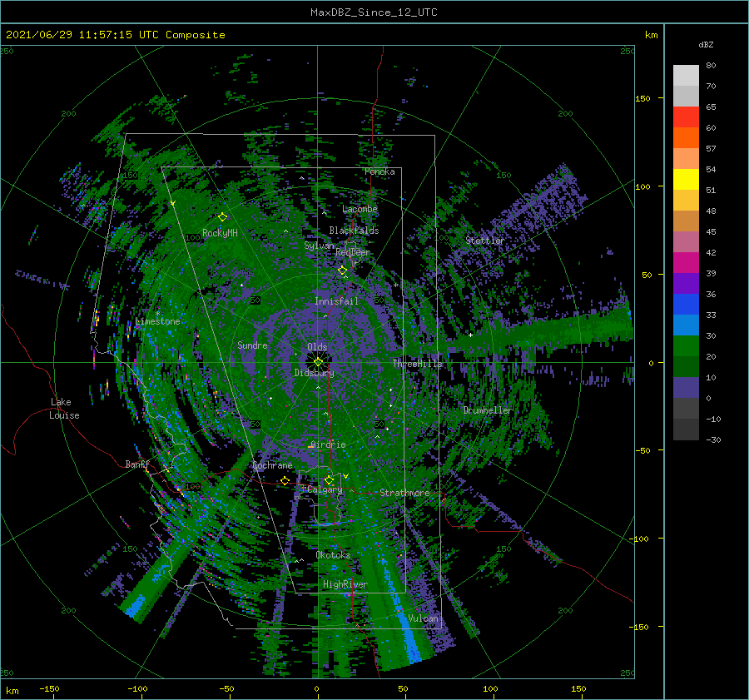
Task: Click the light blue 30-33 dBZ legend swatch
Action: click(x=686, y=325)
